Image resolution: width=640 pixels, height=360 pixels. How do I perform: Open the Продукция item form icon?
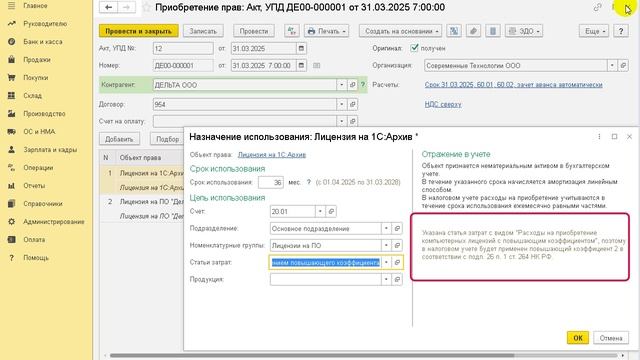coord(397,280)
